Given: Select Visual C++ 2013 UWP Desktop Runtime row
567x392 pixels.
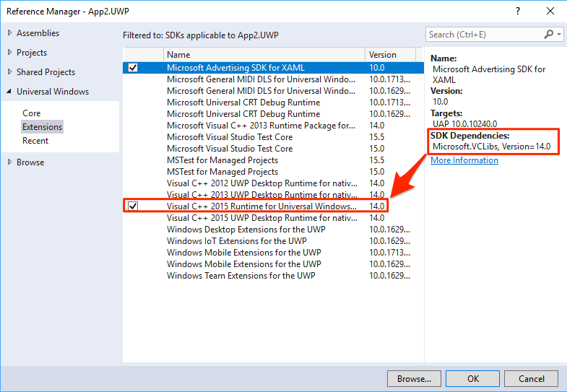Looking at the screenshot, I should [273, 194].
